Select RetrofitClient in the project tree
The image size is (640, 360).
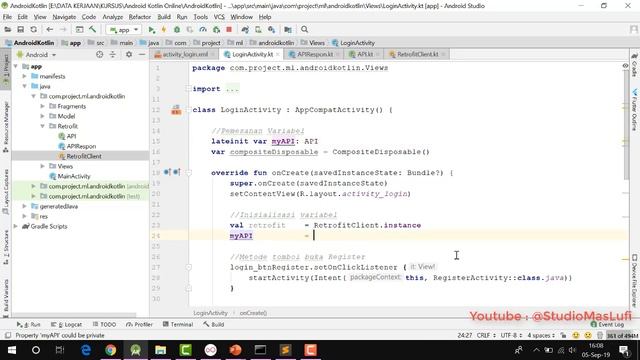[x=84, y=156]
